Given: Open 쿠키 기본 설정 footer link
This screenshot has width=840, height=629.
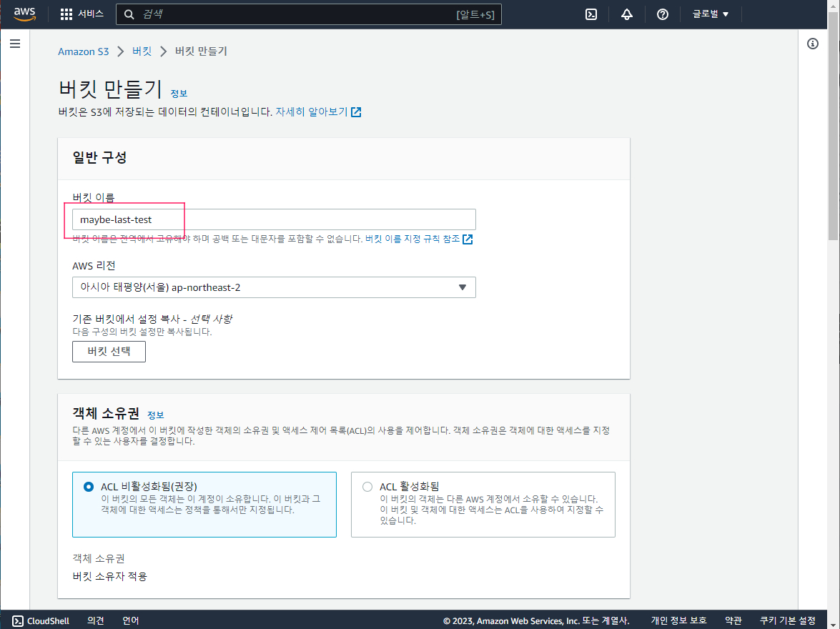Looking at the screenshot, I should pyautogui.click(x=788, y=621).
